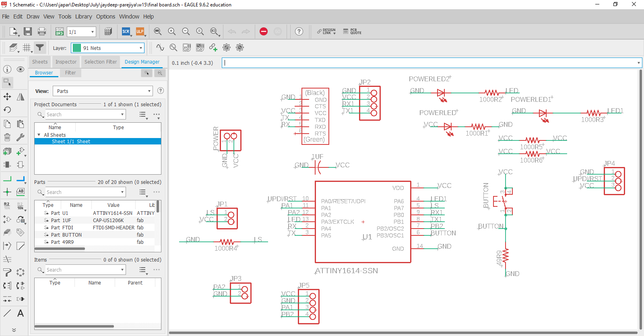Click the Zoom in magnifier icon
This screenshot has width=644, height=336.
172,31
